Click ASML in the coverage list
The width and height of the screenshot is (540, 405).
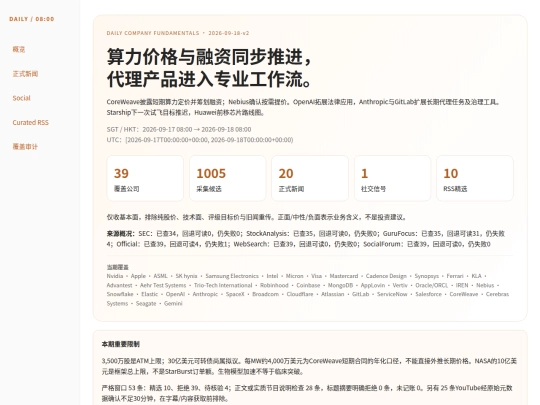click(160, 276)
